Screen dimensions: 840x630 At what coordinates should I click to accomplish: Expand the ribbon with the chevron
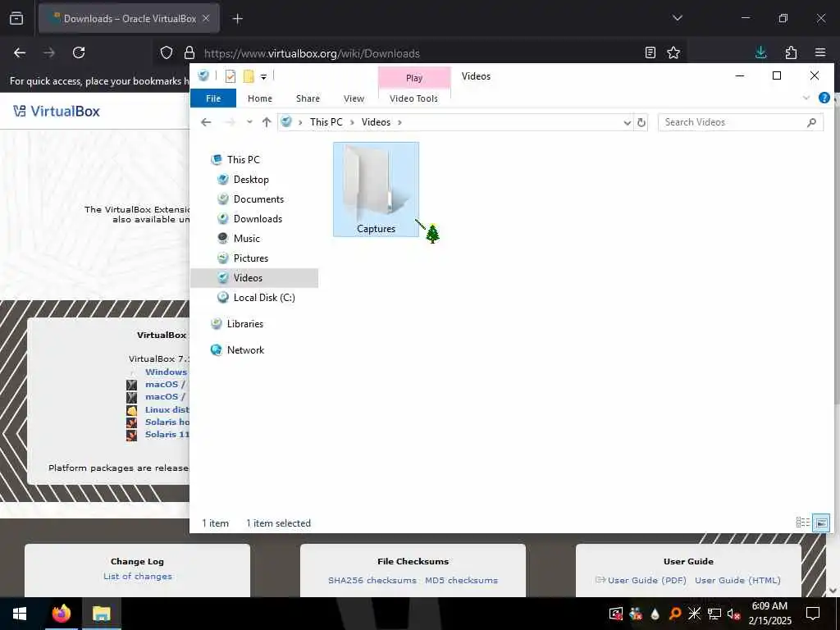806,98
